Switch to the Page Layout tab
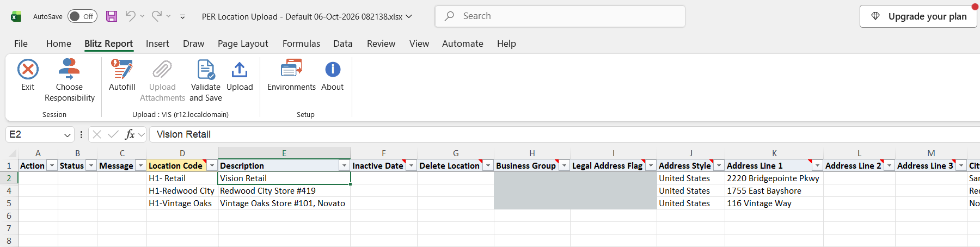Screen dimensions: 980x247 [x=243, y=44]
